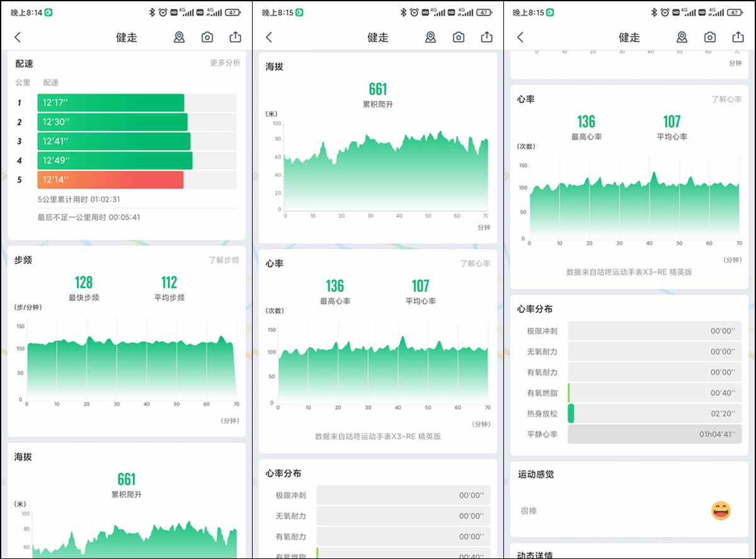Tap the 热身放松 02'20'' heart rate bar
This screenshot has width=756, height=559.
[x=654, y=413]
